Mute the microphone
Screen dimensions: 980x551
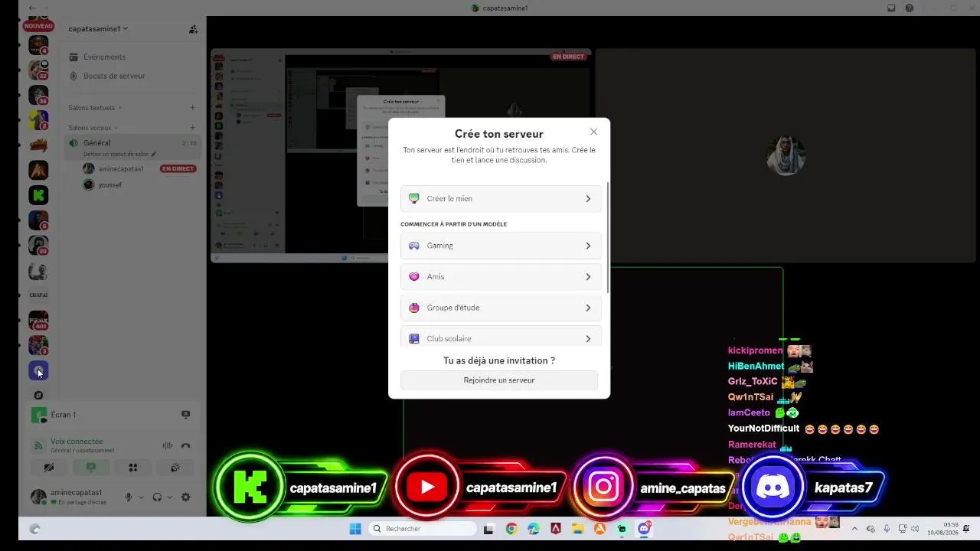coord(129,497)
